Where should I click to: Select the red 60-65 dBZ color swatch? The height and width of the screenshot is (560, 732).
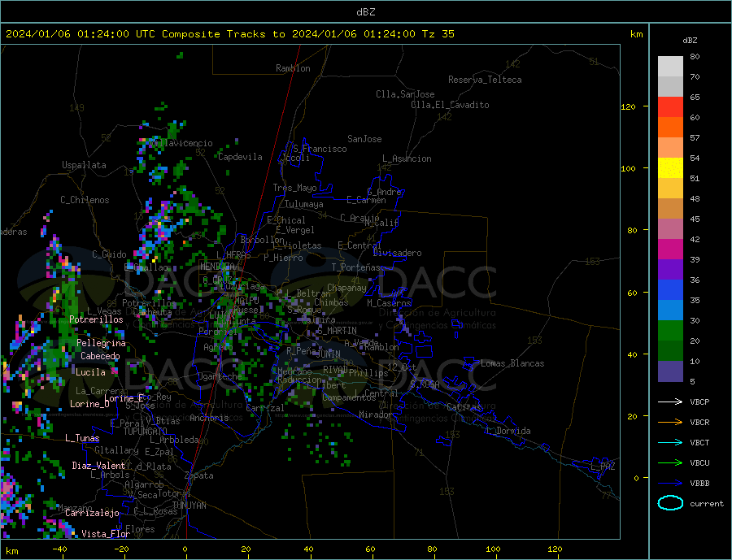[670, 106]
